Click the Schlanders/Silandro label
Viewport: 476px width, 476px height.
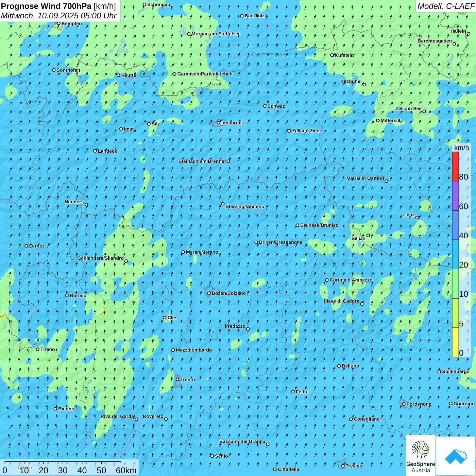point(101,258)
